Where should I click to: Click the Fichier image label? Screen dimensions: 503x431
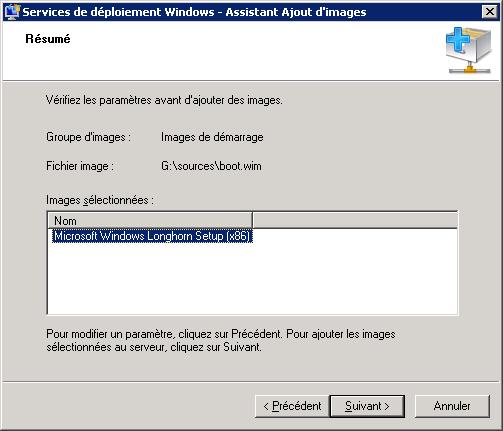(80, 166)
